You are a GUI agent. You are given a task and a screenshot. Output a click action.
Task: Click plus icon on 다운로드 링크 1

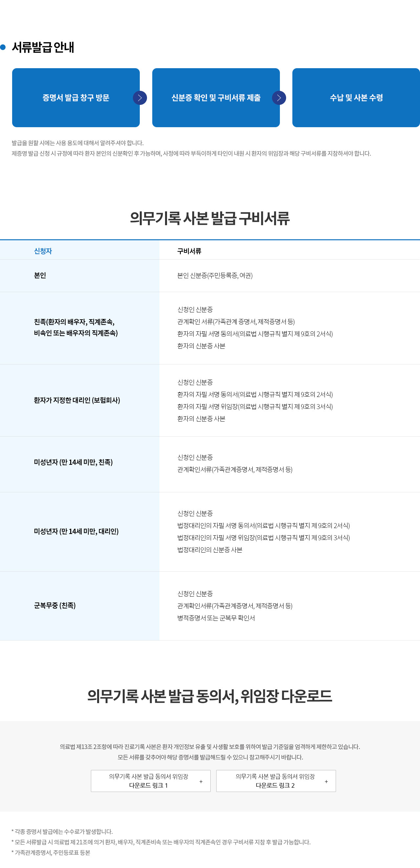201,781
